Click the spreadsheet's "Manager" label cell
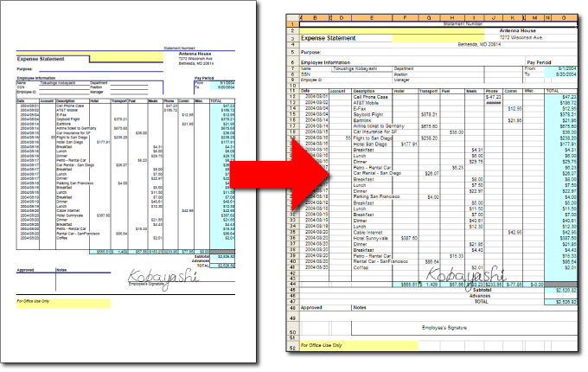Screen dimensions: 588x372 point(402,80)
